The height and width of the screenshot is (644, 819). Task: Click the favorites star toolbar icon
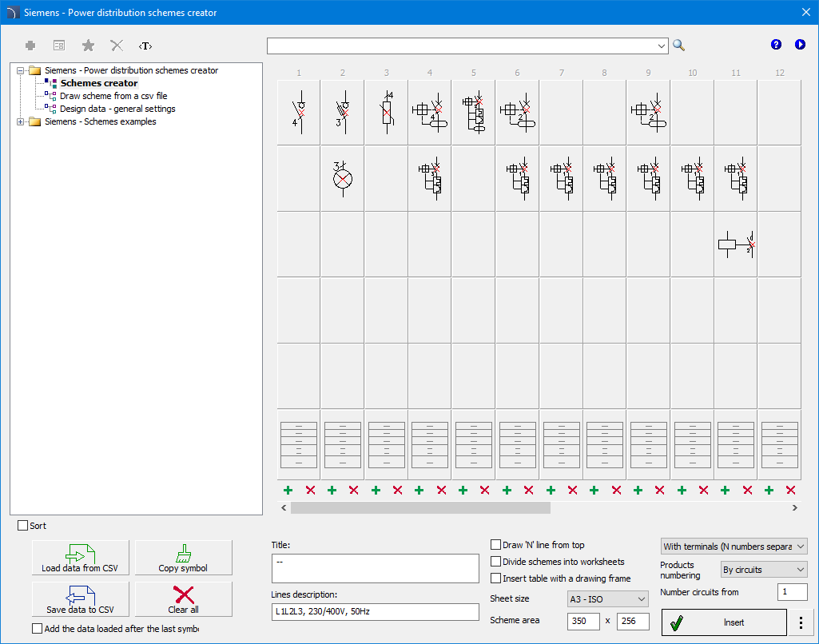(88, 46)
